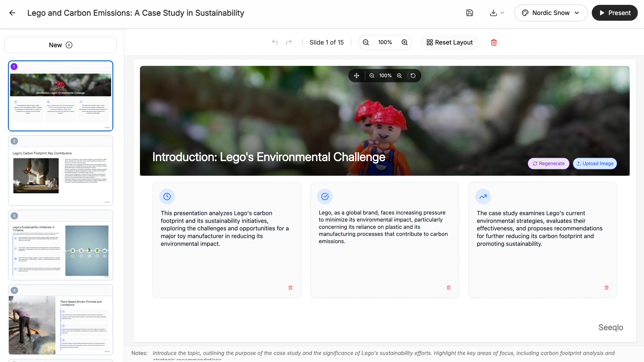Delete the 'The case study examines' card
This screenshot has height=362, width=644.
pyautogui.click(x=607, y=287)
